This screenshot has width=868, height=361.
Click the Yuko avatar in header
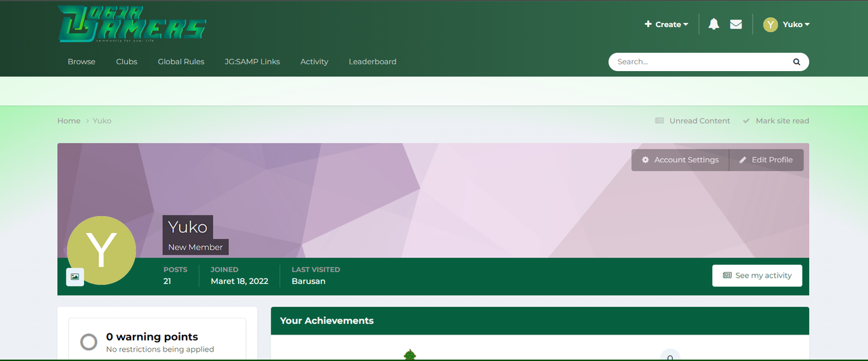[770, 24]
